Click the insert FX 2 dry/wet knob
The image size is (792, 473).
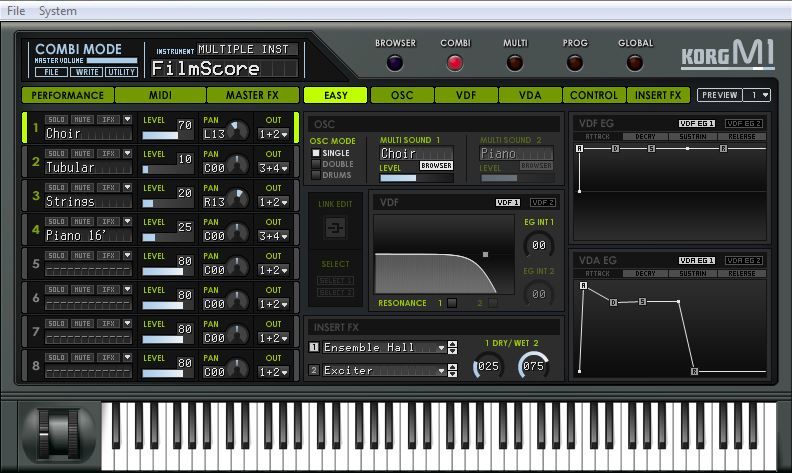pos(533,366)
